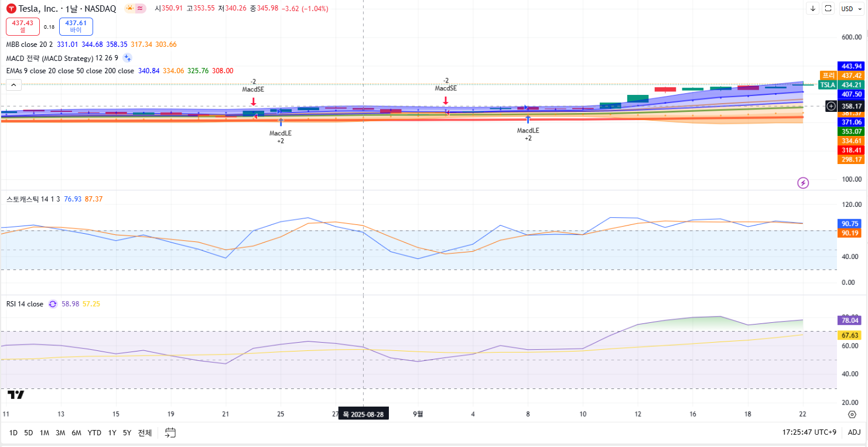868x447 pixels.
Task: Click the 프리 pre-market label on axis
Action: click(828, 76)
